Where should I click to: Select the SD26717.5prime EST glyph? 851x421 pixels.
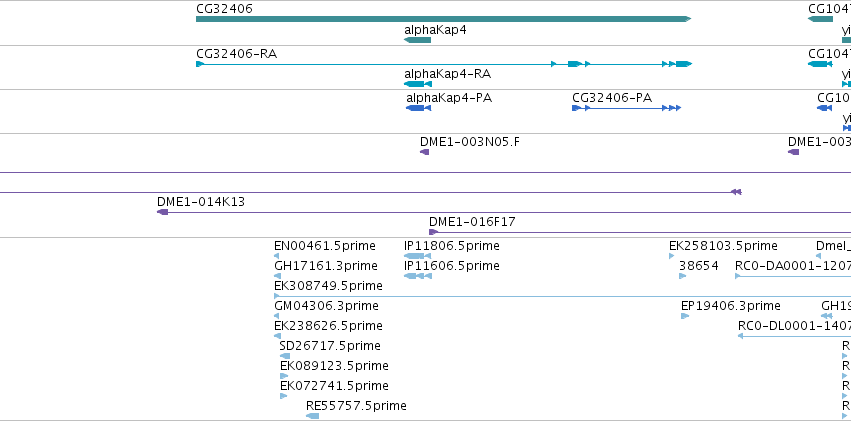(284, 356)
